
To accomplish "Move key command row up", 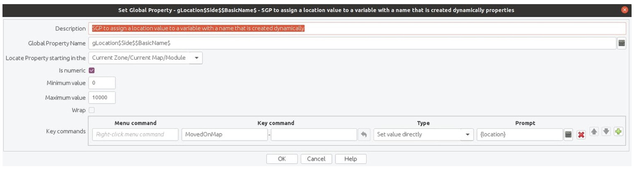I will (x=594, y=132).
